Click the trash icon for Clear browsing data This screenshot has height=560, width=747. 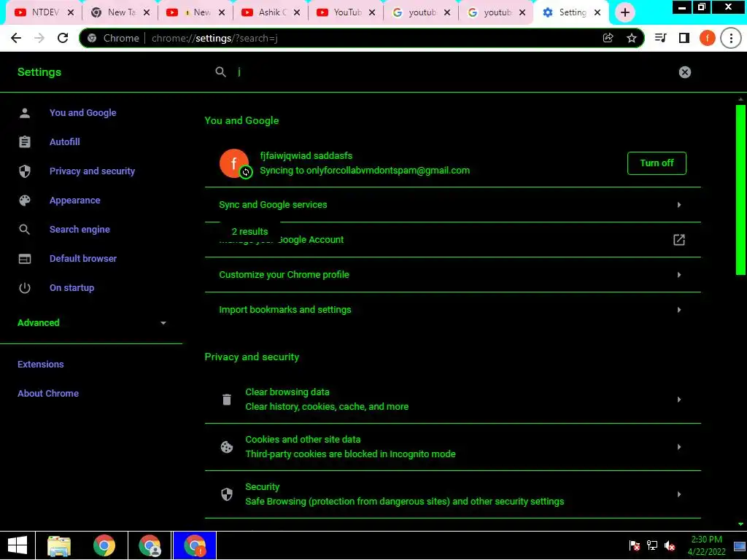coord(227,400)
